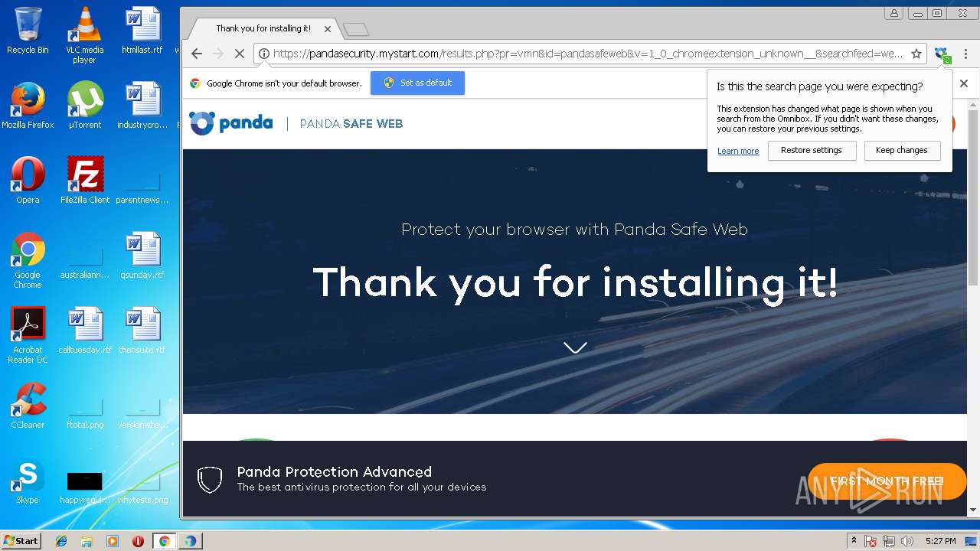Click the 5:27 PM taskbar clock
The width and height of the screenshot is (980, 551).
940,541
